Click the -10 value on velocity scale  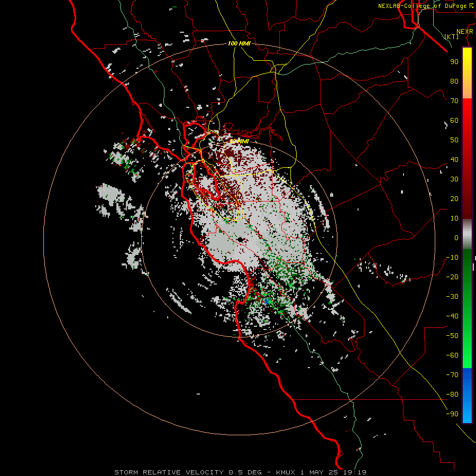coord(452,258)
